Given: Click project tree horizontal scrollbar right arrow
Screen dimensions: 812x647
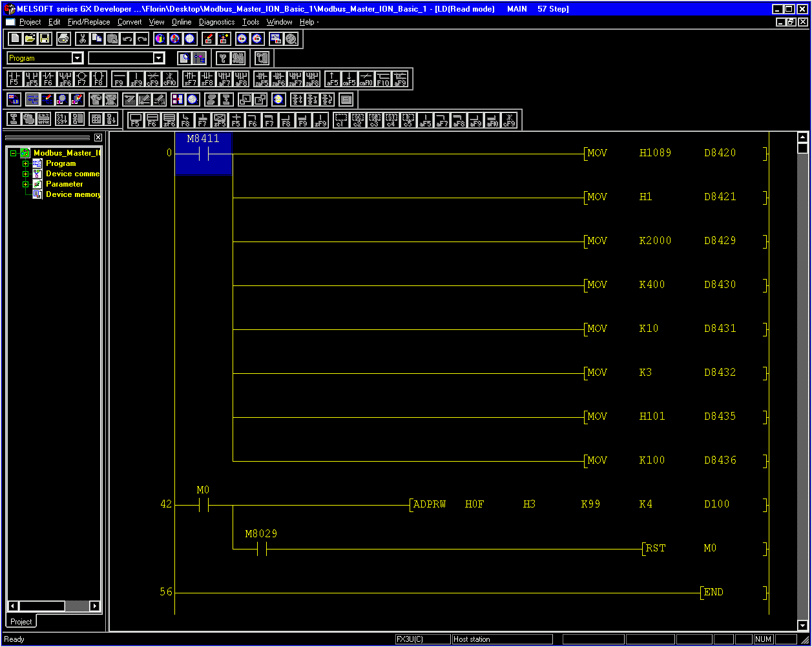Looking at the screenshot, I should coord(95,606).
